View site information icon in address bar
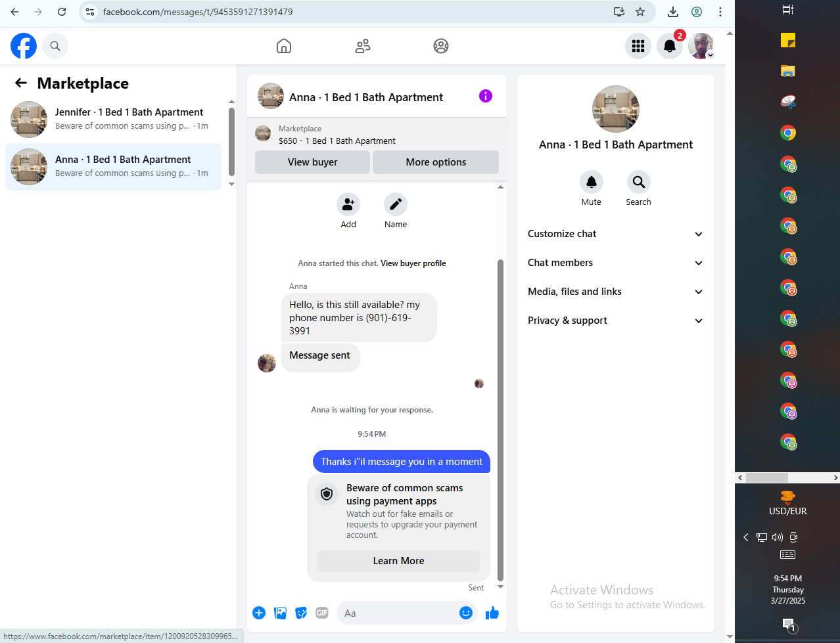The image size is (840, 643). [91, 12]
